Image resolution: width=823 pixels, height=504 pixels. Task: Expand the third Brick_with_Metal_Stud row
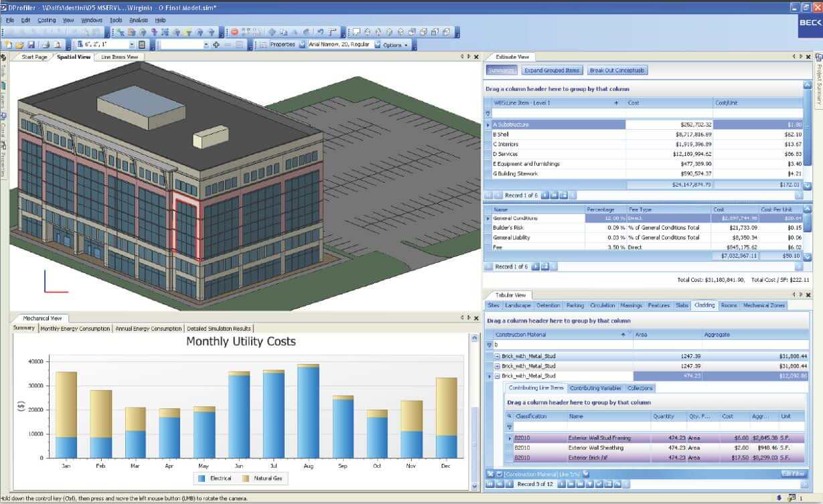[497, 375]
